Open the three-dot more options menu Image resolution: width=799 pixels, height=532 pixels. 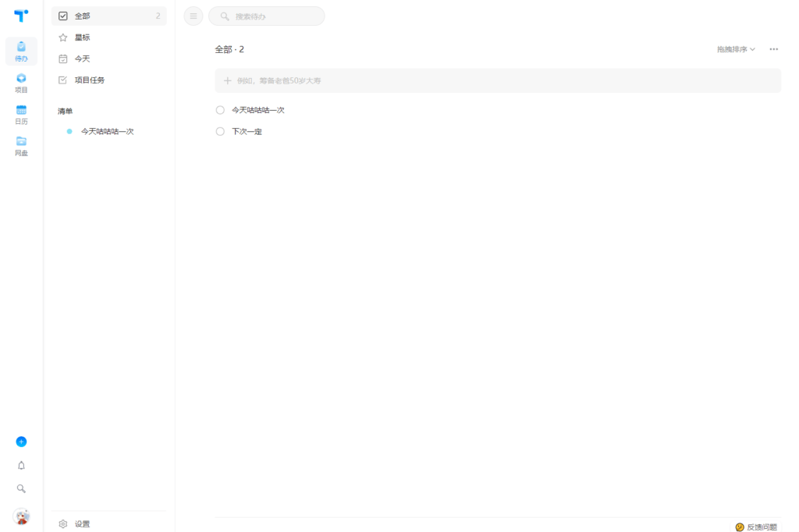(773, 49)
